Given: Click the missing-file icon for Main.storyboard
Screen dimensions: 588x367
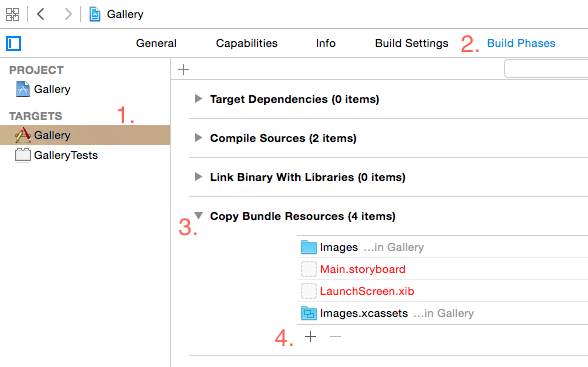Looking at the screenshot, I should point(309,269).
